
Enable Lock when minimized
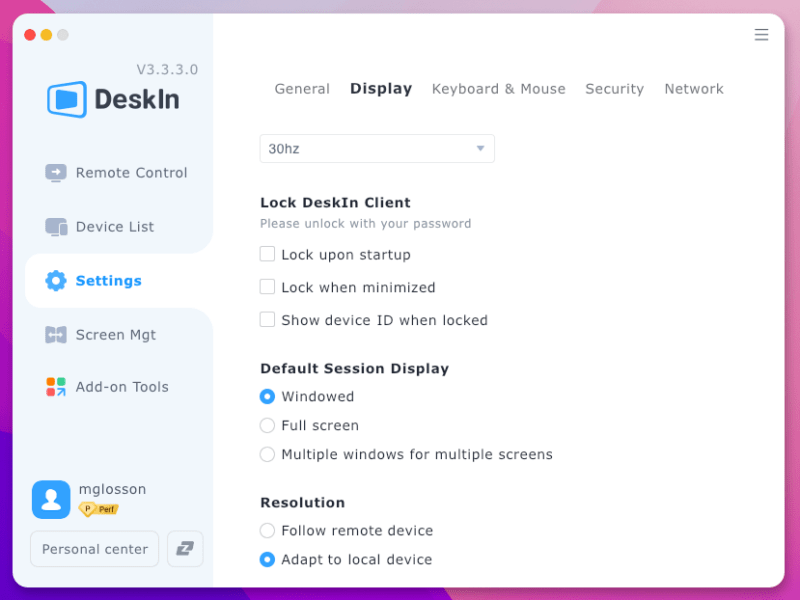point(267,287)
